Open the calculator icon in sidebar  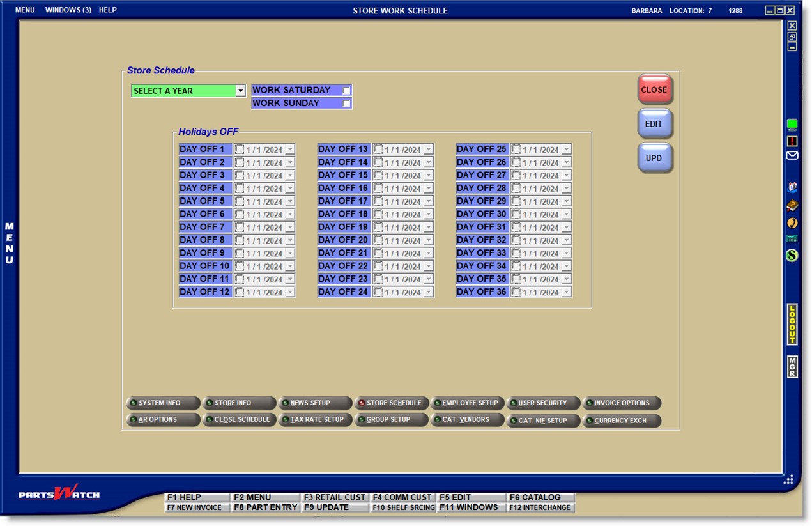click(x=792, y=238)
